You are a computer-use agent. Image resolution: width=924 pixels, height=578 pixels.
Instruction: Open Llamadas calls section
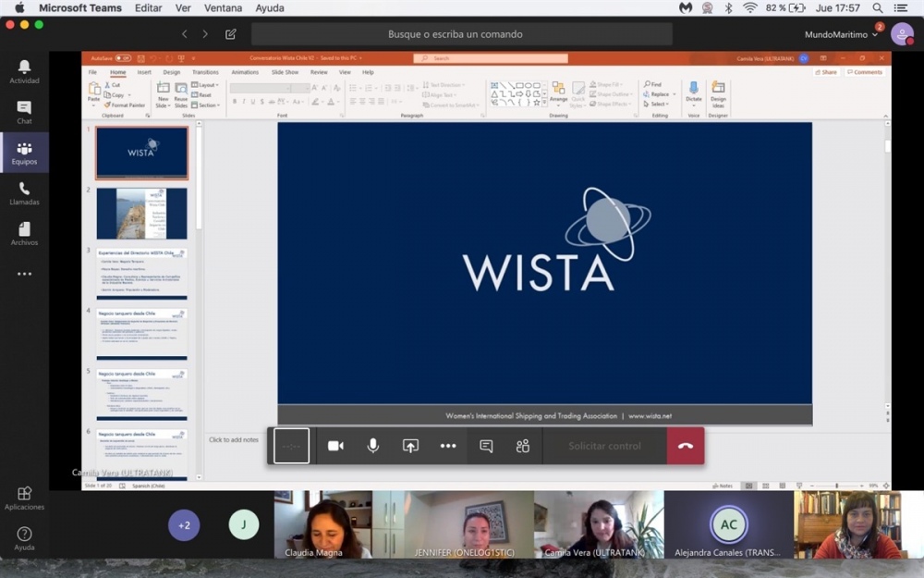24,193
